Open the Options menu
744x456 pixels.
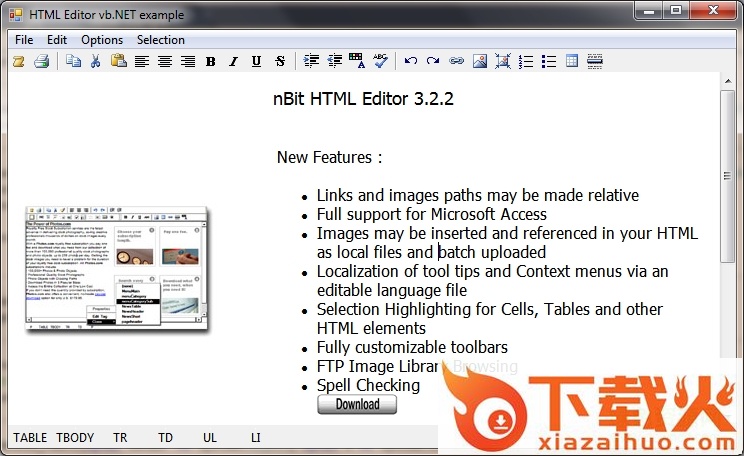point(102,40)
